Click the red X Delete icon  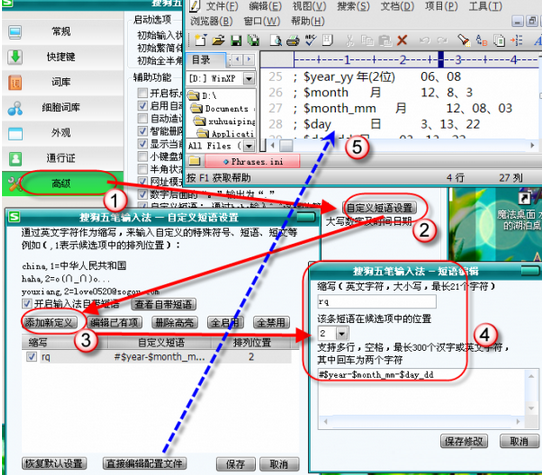tap(402, 40)
